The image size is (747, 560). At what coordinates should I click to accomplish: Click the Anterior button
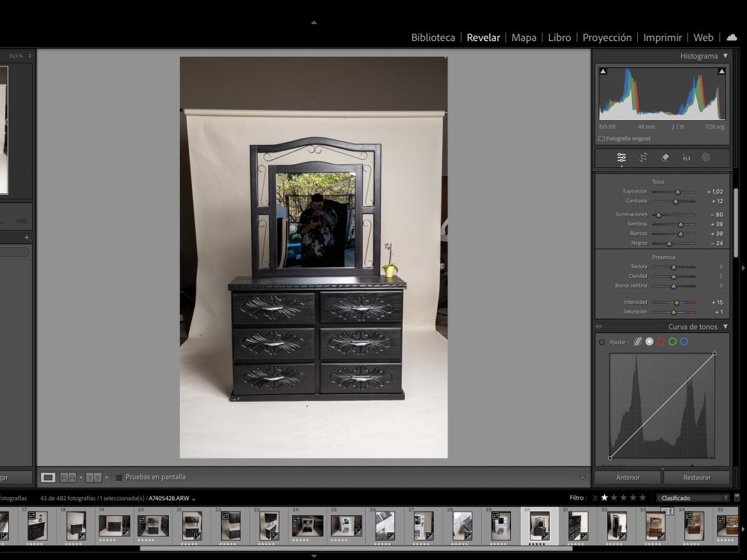pos(627,477)
